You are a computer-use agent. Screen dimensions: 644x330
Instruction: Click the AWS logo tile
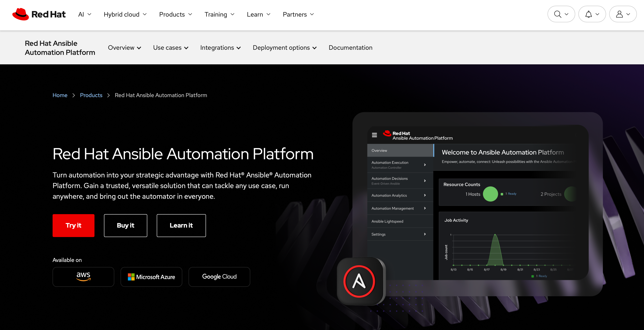point(83,277)
